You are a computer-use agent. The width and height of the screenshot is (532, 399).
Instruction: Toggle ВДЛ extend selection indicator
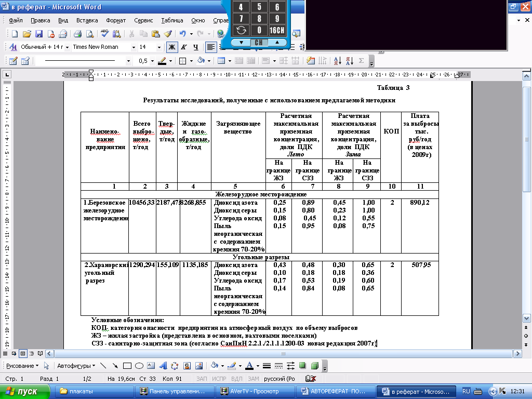pyautogui.click(x=236, y=379)
